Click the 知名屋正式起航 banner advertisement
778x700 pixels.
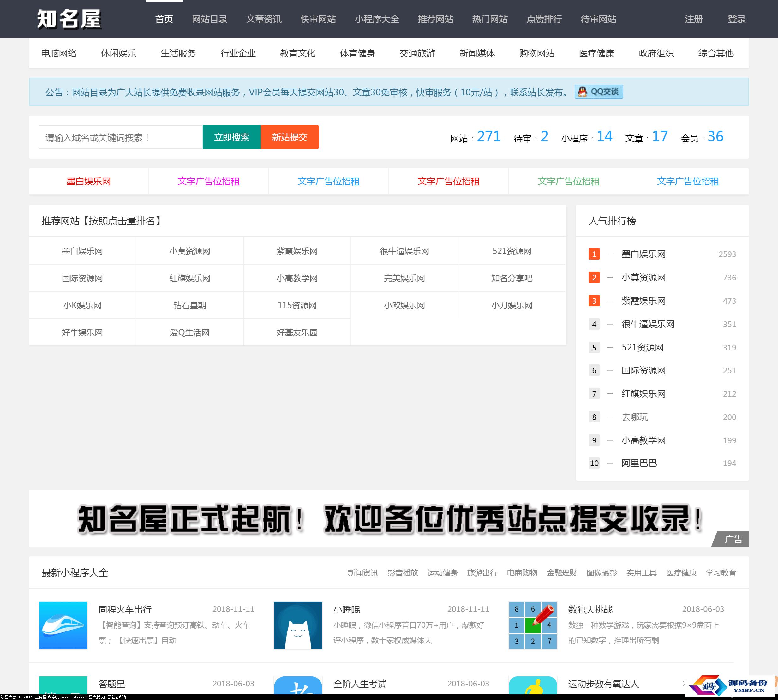coord(389,518)
